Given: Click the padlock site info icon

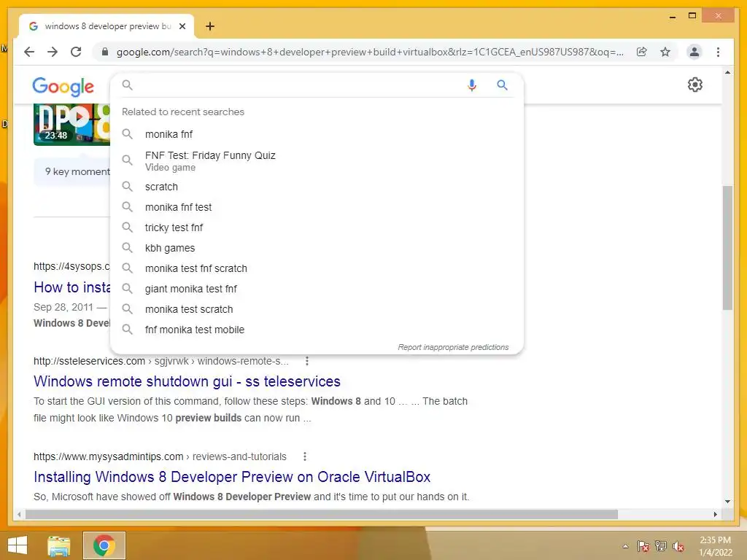Looking at the screenshot, I should coord(105,52).
